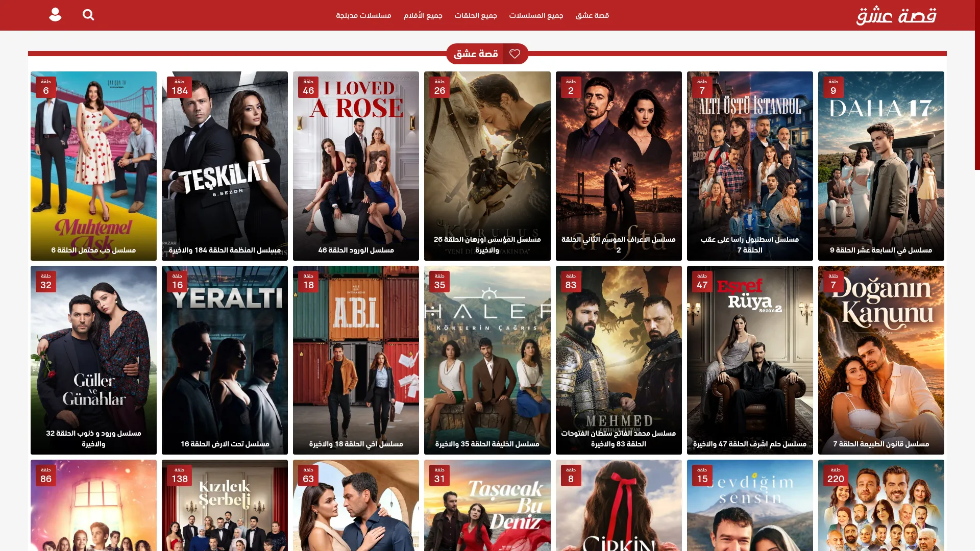The height and width of the screenshot is (551, 980).
Task: Click the episode 86 badge on bottom-row poster
Action: coord(46,475)
